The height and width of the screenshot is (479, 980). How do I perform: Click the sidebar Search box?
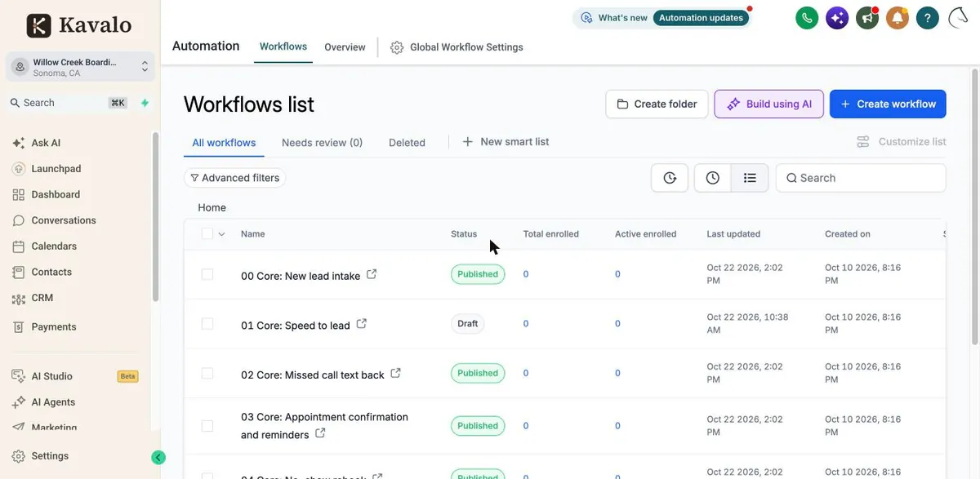[67, 103]
